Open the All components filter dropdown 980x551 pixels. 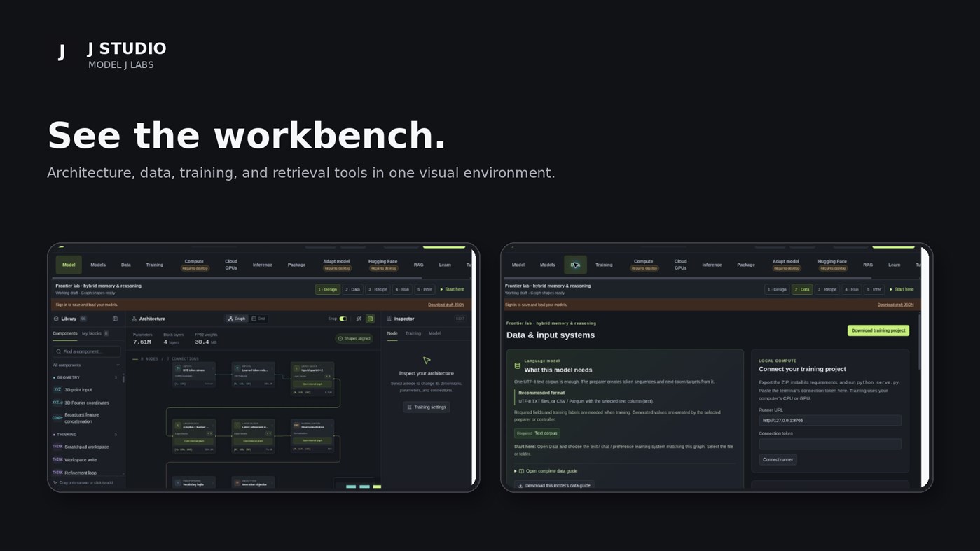[86, 365]
